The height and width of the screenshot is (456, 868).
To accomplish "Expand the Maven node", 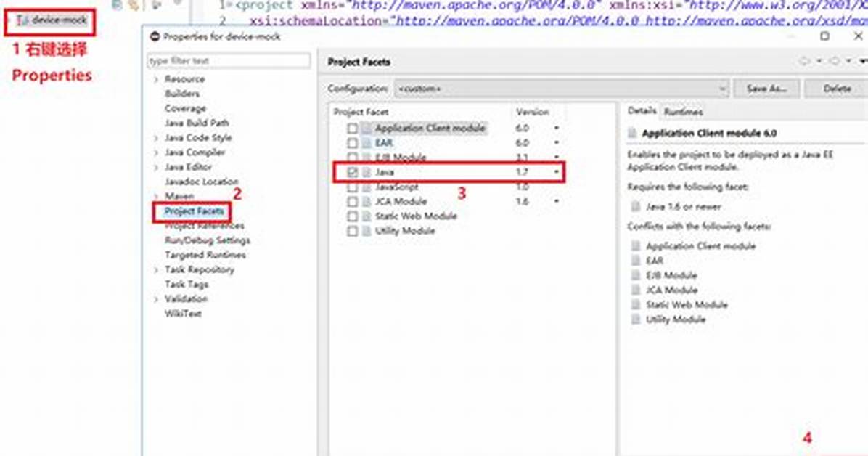I will point(156,196).
